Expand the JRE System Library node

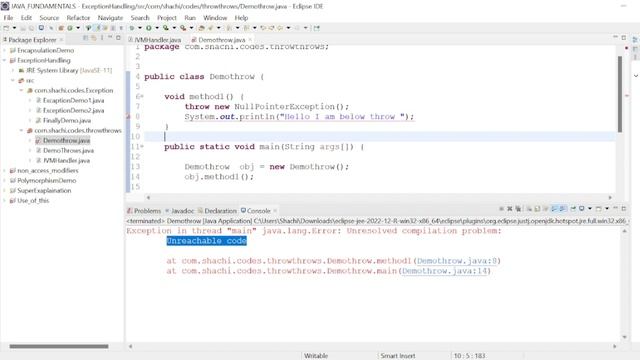13,70
